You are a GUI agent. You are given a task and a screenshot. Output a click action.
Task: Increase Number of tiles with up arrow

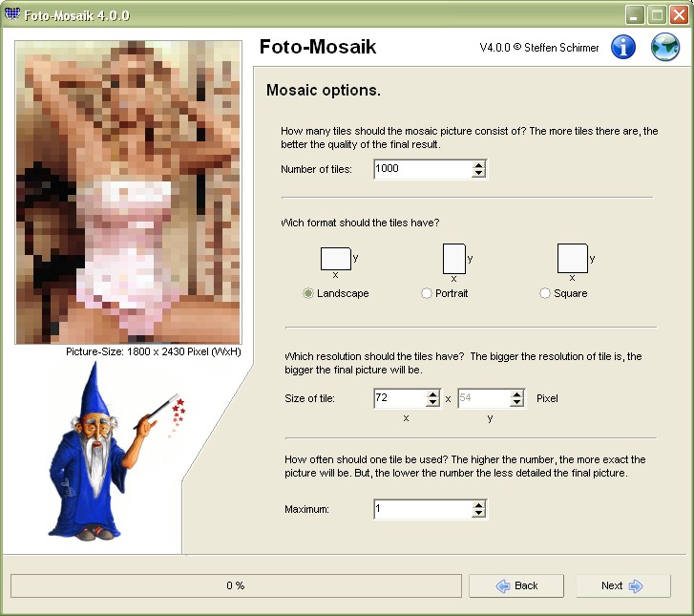point(478,164)
